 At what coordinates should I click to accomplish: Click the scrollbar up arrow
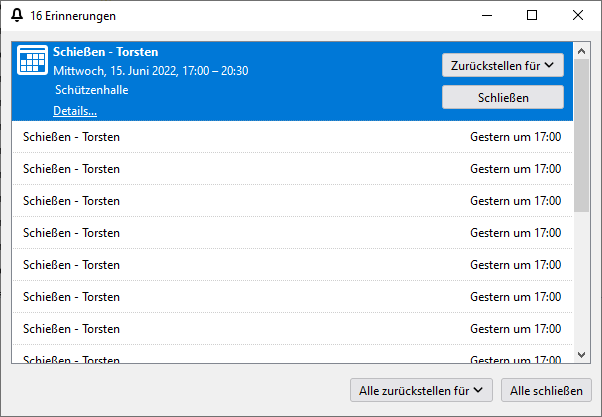coord(581,51)
